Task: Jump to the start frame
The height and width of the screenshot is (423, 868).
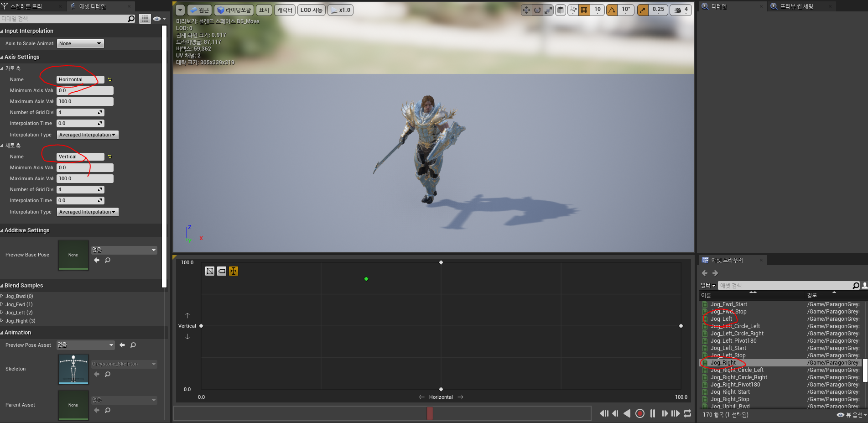Action: pyautogui.click(x=604, y=413)
